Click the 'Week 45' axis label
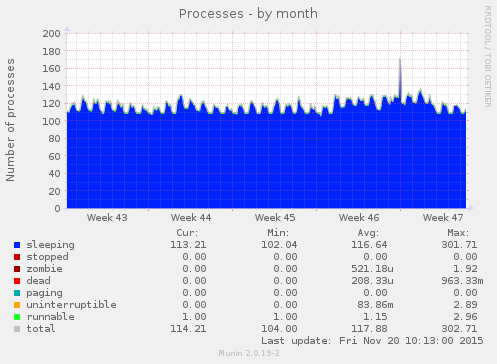Screen dimensions: 497x364 pos(275,218)
